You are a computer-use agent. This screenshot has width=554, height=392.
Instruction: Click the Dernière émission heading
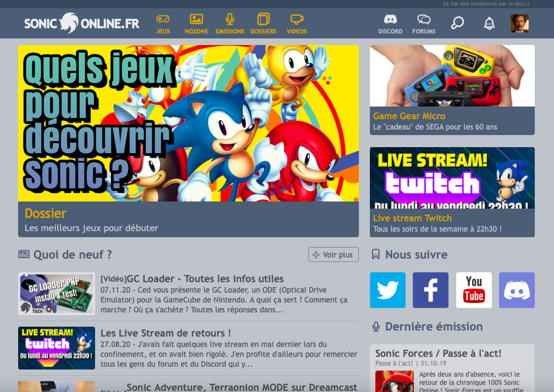pyautogui.click(x=434, y=327)
